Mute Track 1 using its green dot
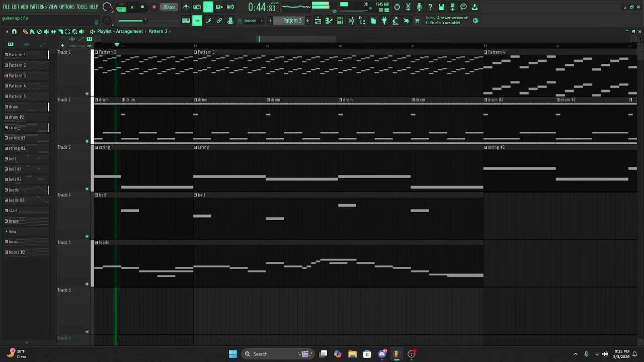The image size is (644, 362). [87, 94]
